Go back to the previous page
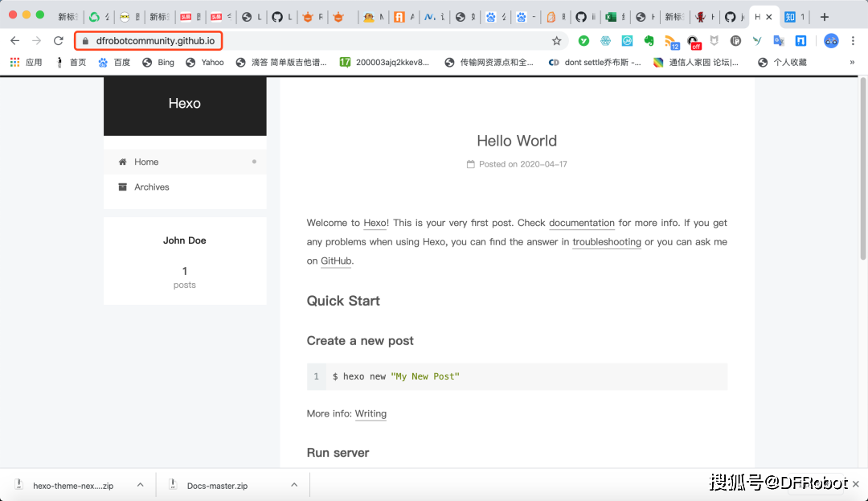The height and width of the screenshot is (501, 868). click(x=15, y=41)
